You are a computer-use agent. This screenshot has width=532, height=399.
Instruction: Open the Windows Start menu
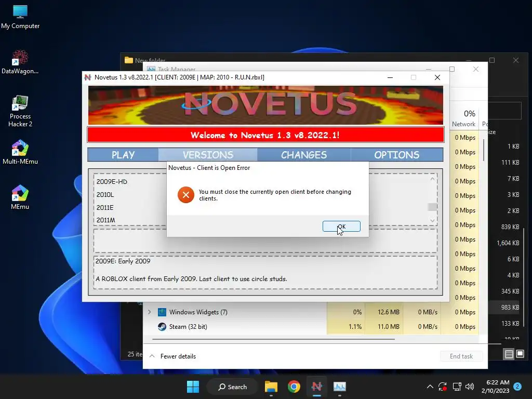pos(193,387)
